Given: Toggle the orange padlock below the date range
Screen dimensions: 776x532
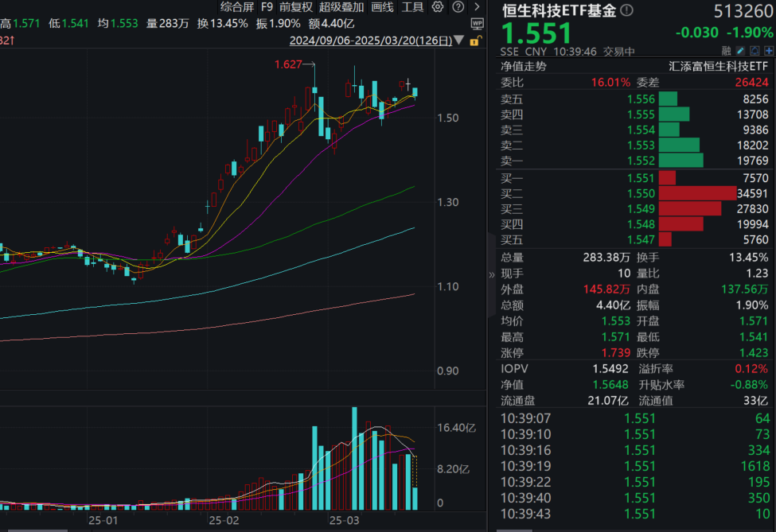Looking at the screenshot, I should click(475, 41).
